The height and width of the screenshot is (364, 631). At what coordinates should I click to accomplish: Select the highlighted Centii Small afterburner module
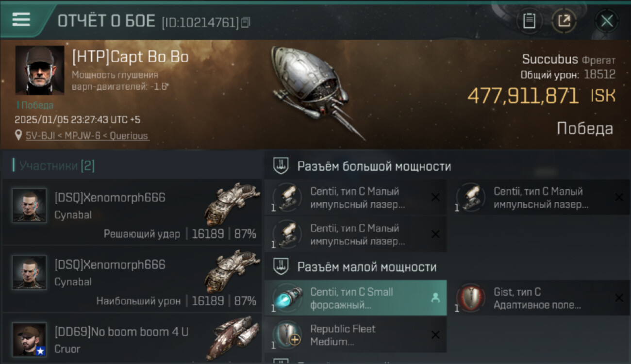point(356,298)
